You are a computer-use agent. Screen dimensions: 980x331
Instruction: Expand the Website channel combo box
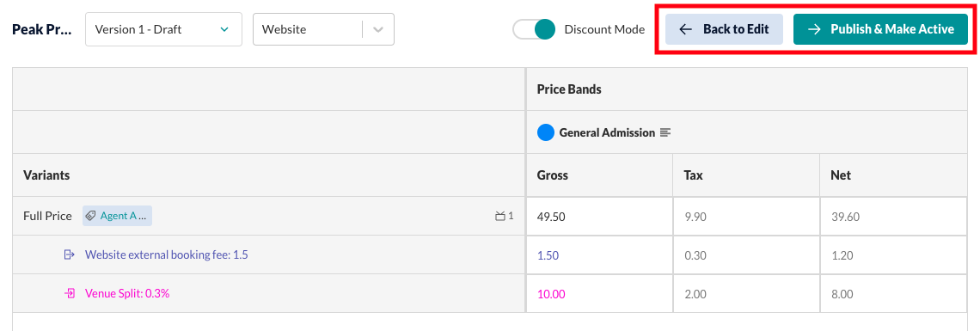323,29
